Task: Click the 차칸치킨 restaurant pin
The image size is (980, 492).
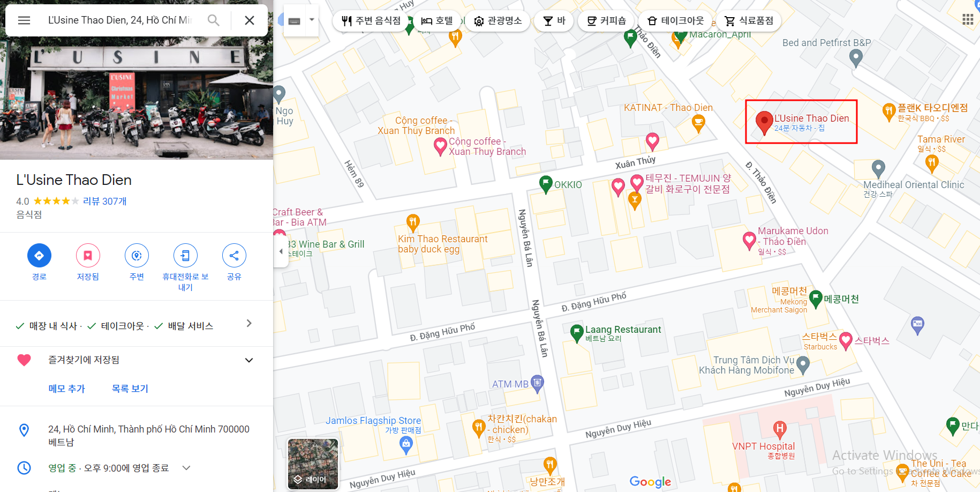Action: 479,428
